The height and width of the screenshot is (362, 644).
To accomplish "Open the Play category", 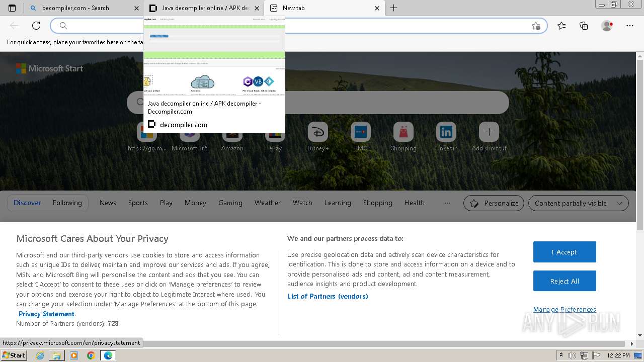I will (166, 203).
